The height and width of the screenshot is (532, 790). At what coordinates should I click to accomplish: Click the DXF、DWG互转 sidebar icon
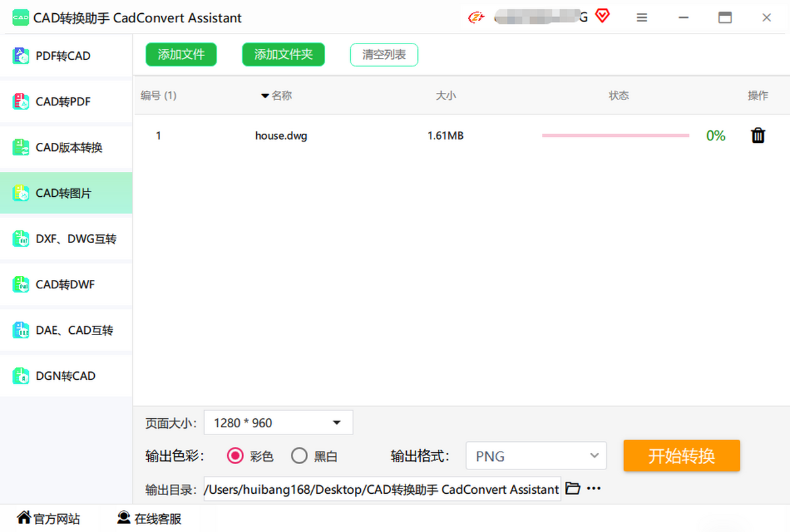[21, 239]
